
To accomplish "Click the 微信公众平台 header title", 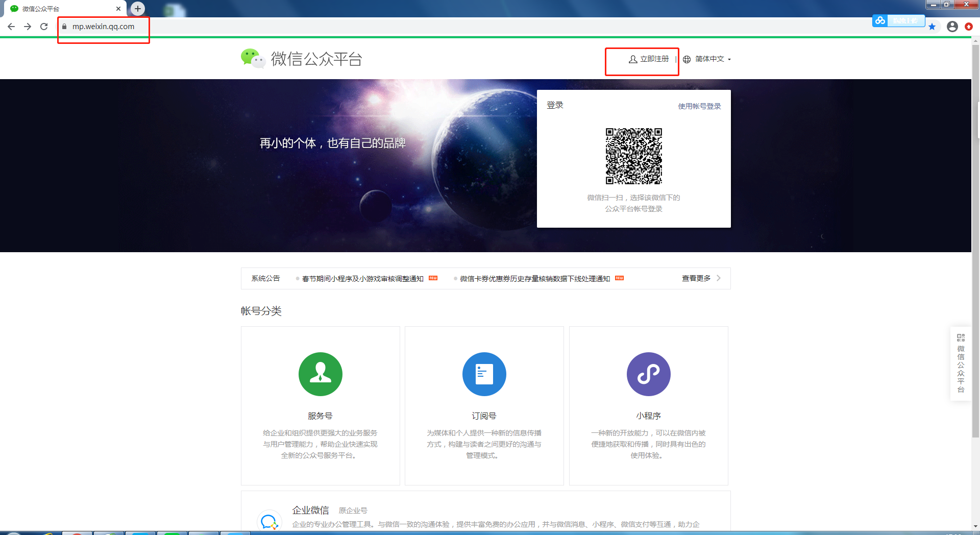I will (x=316, y=59).
